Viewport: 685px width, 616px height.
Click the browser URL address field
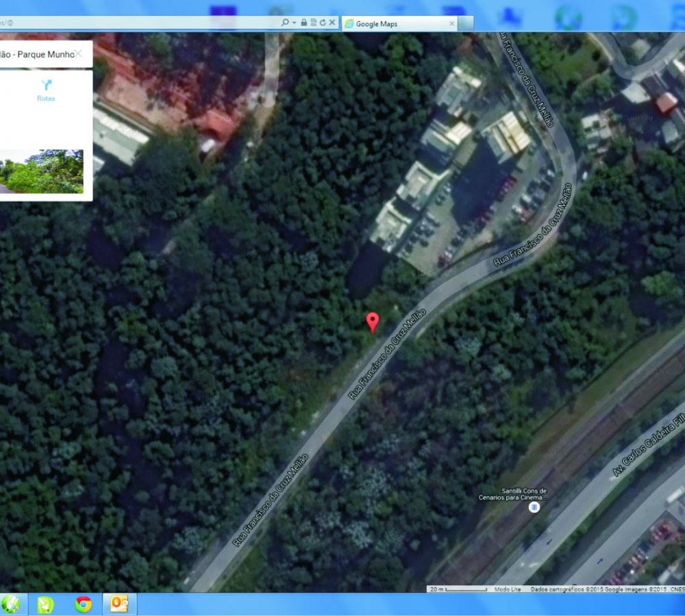point(137,23)
